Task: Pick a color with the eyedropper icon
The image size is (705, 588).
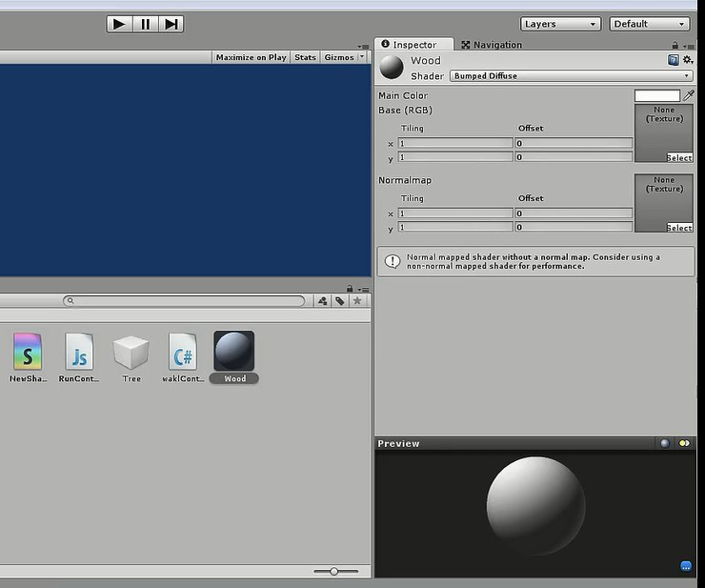Action: tap(689, 95)
